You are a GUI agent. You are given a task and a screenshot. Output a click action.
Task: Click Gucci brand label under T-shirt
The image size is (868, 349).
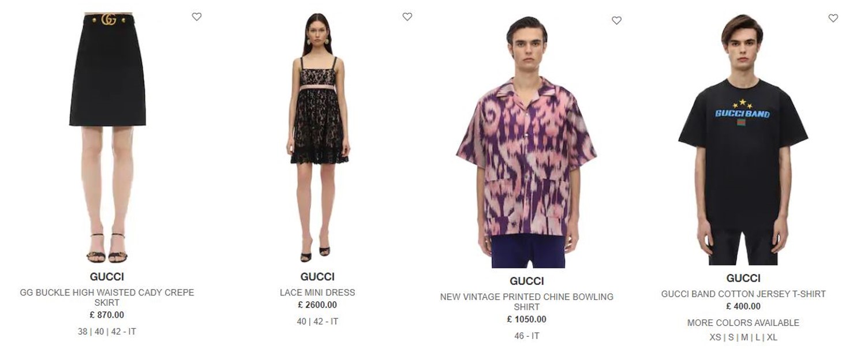tap(743, 278)
